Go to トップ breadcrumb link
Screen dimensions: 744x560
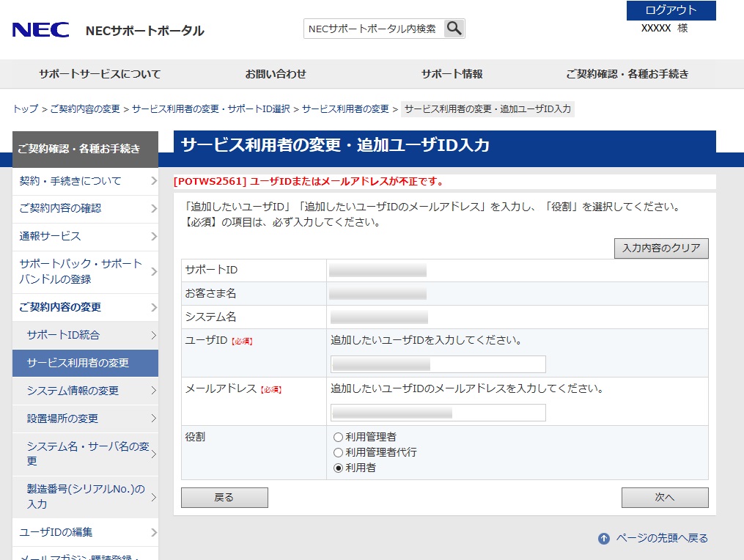[26, 109]
